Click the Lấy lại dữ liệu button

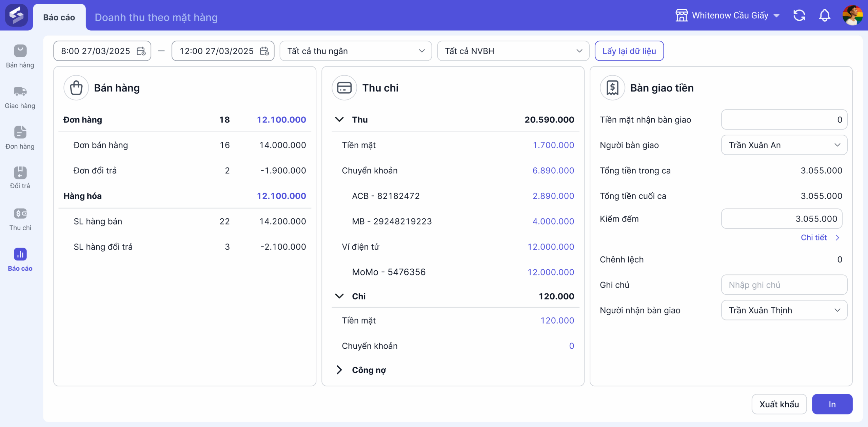tap(629, 51)
